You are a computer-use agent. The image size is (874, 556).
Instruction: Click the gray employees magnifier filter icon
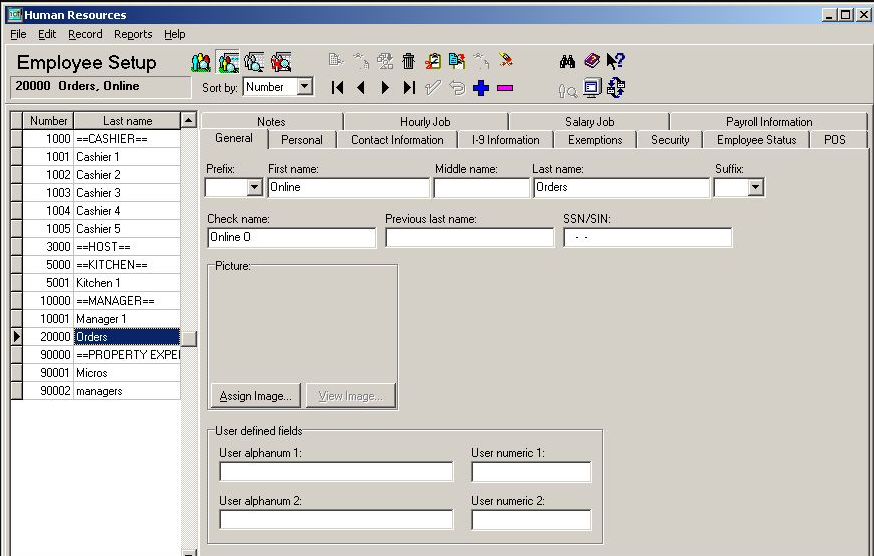(x=254, y=62)
